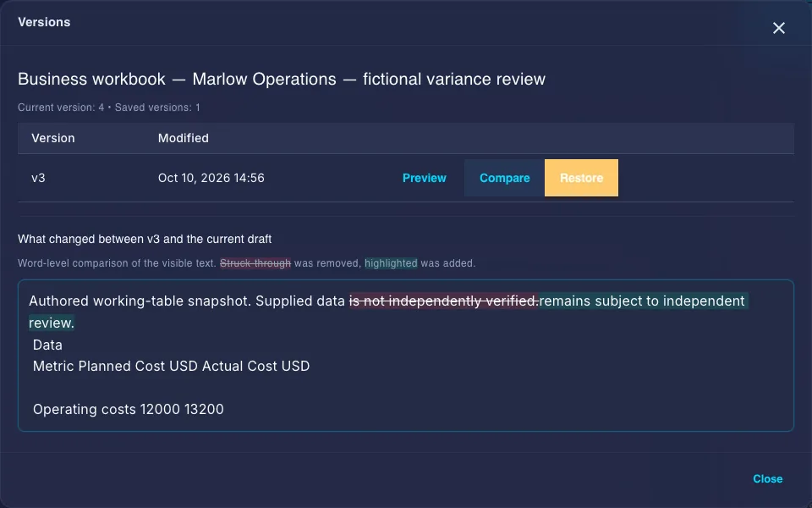Preview version v3
The width and height of the screenshot is (812, 508).
coord(424,178)
